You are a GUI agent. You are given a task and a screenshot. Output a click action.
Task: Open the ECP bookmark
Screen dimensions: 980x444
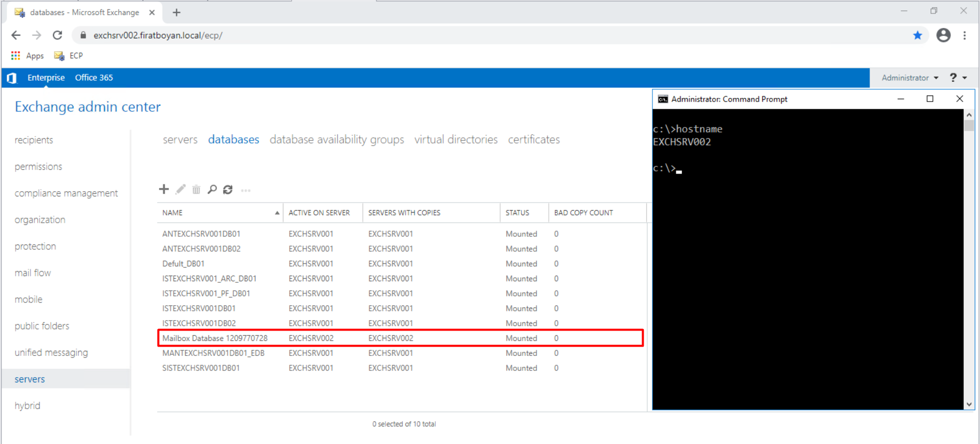point(68,55)
